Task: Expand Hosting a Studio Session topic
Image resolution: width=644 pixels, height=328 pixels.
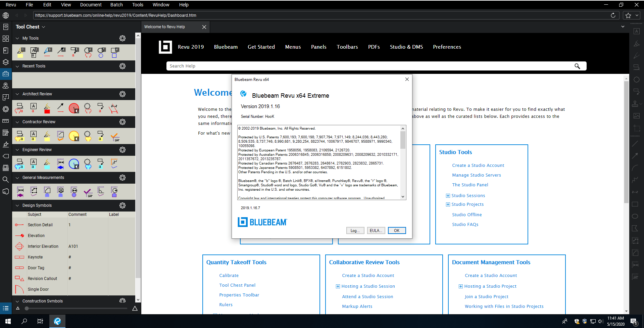Action: 338,286
